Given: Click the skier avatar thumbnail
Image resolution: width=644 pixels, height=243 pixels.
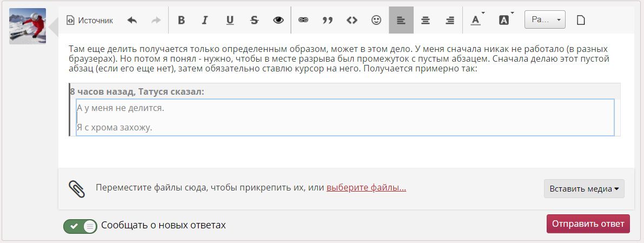Looking at the screenshot, I should pos(28,26).
